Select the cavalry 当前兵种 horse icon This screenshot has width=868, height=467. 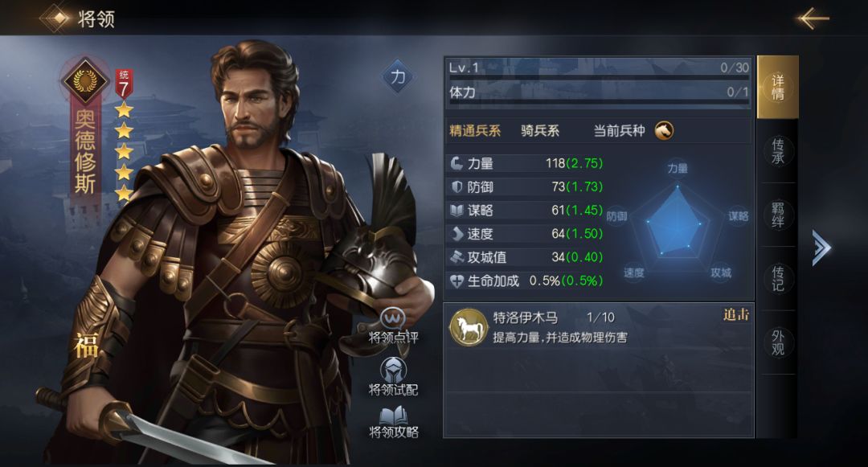click(665, 130)
